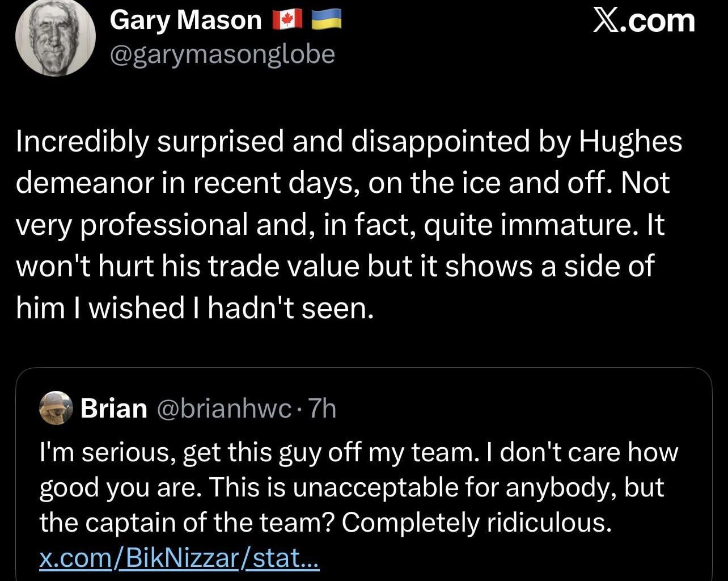The height and width of the screenshot is (581, 728).
Task: Click the Canadian flag emoji
Action: pyautogui.click(x=286, y=19)
